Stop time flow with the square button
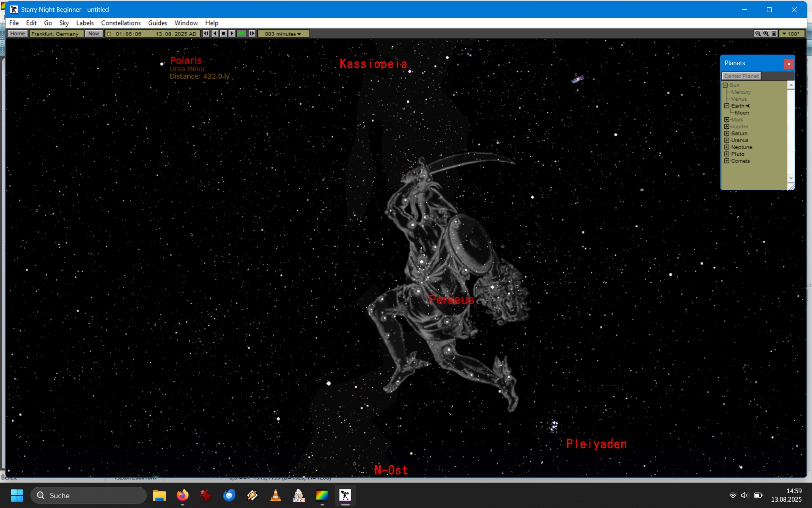The height and width of the screenshot is (508, 812). [x=224, y=33]
